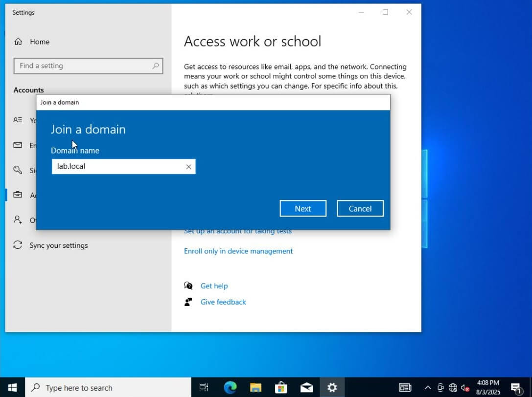Screen dimensions: 532x397
Task: Open the Windows Start menu
Action: tap(13, 387)
